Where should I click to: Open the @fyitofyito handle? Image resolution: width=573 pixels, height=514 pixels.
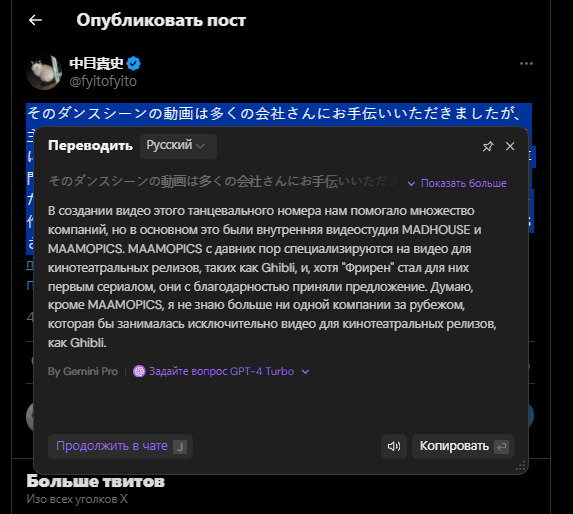pos(103,81)
